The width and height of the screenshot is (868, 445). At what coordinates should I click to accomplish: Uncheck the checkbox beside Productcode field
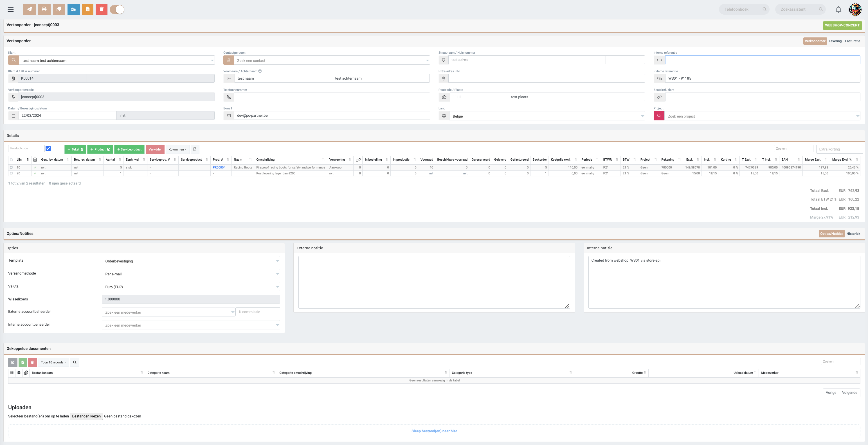(x=48, y=149)
